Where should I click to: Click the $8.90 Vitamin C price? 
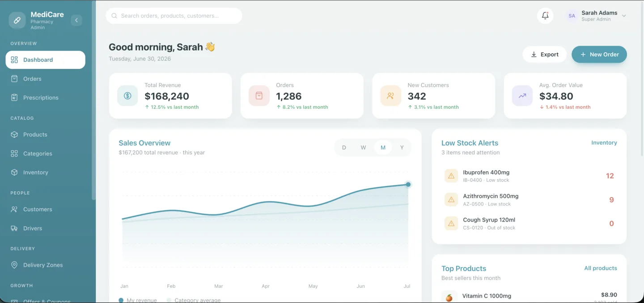pos(609,295)
